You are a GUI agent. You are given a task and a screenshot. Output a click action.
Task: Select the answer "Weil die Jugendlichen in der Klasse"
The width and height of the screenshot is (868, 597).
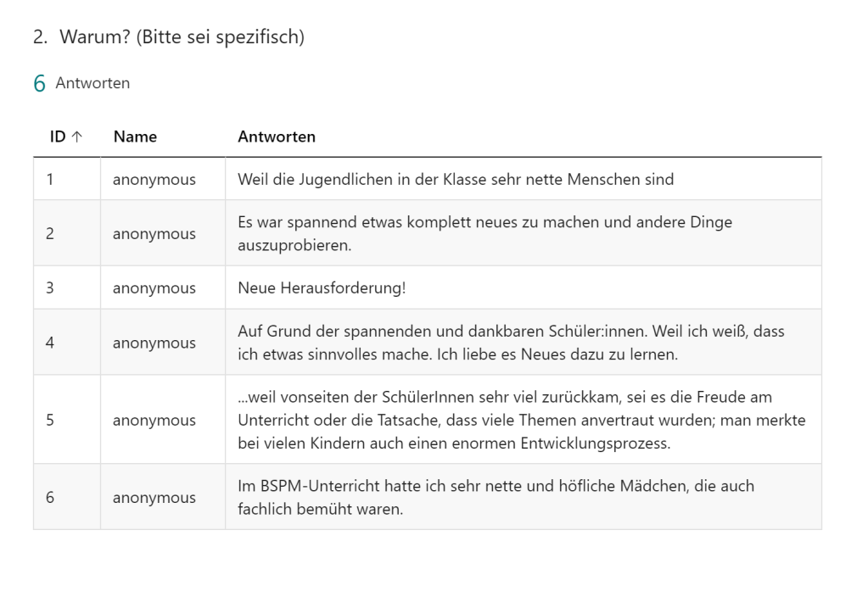(456, 180)
